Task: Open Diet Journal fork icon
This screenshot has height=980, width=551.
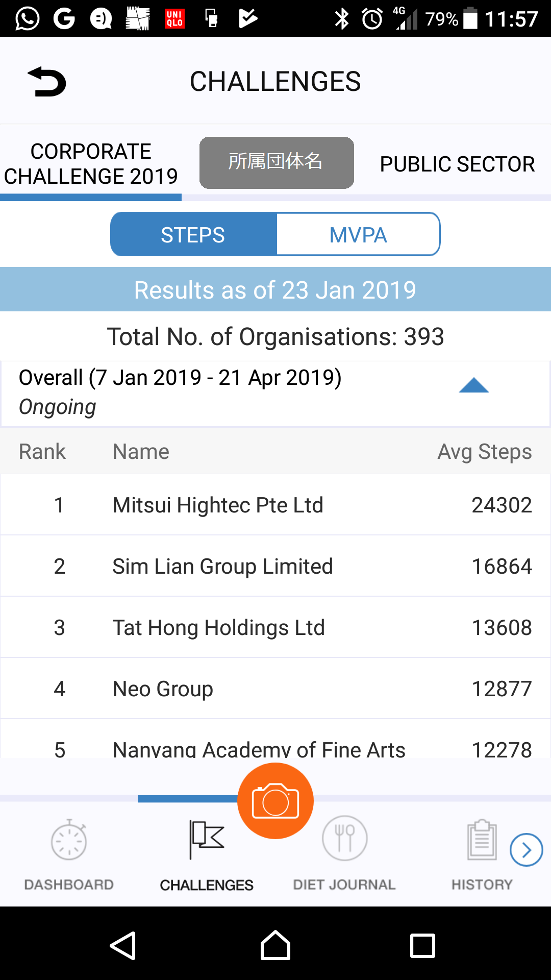Action: click(x=344, y=838)
